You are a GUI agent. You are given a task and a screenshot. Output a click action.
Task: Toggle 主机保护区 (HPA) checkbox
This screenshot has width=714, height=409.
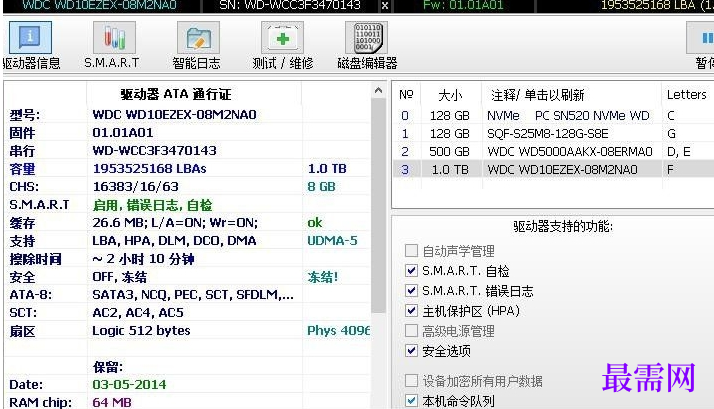pos(411,311)
